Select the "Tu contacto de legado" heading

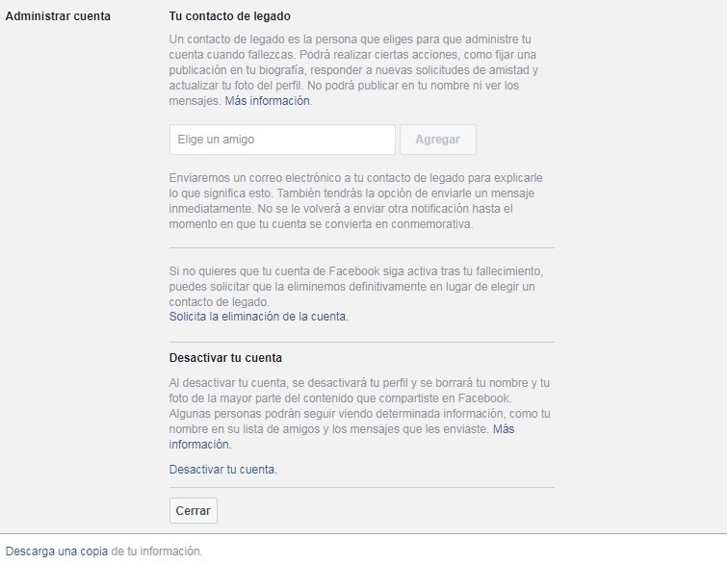(x=230, y=16)
